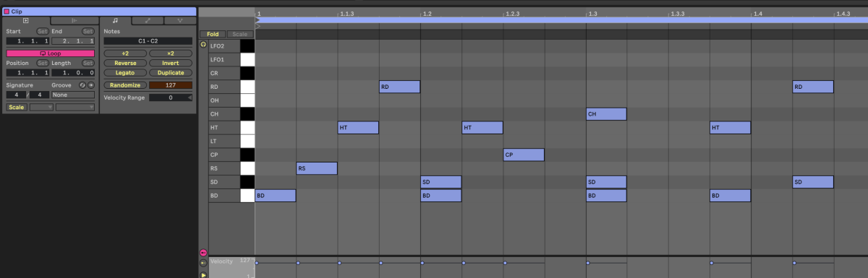Click the Velocity Range slider at 0
Image resolution: width=868 pixels, height=278 pixels.
click(171, 97)
